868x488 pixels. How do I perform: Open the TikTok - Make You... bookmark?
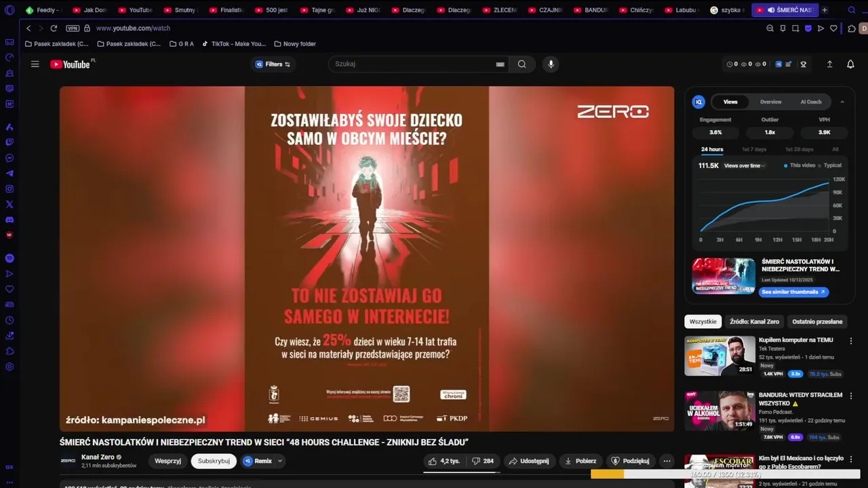[x=234, y=44]
